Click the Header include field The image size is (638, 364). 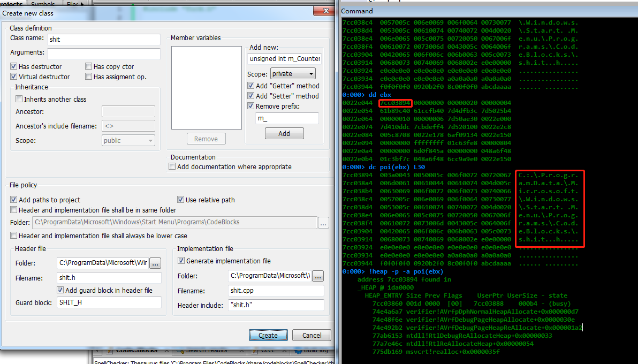[x=276, y=305]
